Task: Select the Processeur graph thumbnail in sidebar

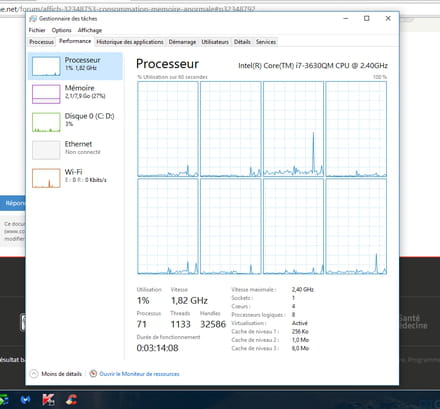Action: point(46,66)
